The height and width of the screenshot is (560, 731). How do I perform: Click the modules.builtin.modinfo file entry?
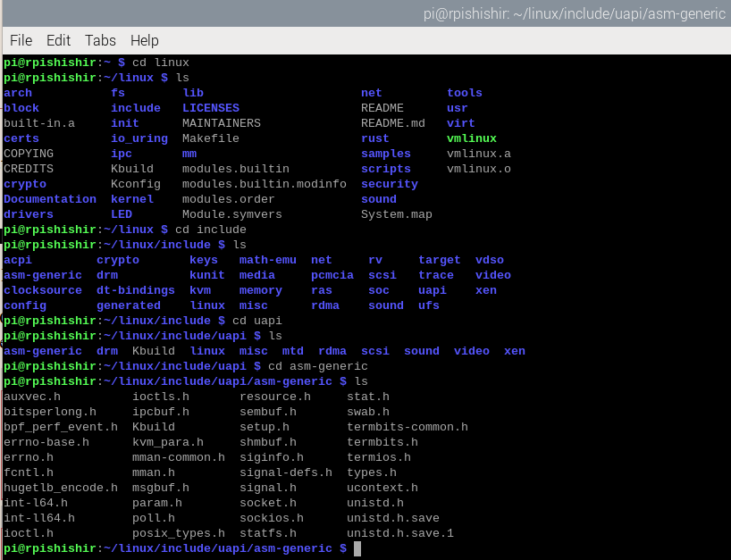click(x=265, y=184)
